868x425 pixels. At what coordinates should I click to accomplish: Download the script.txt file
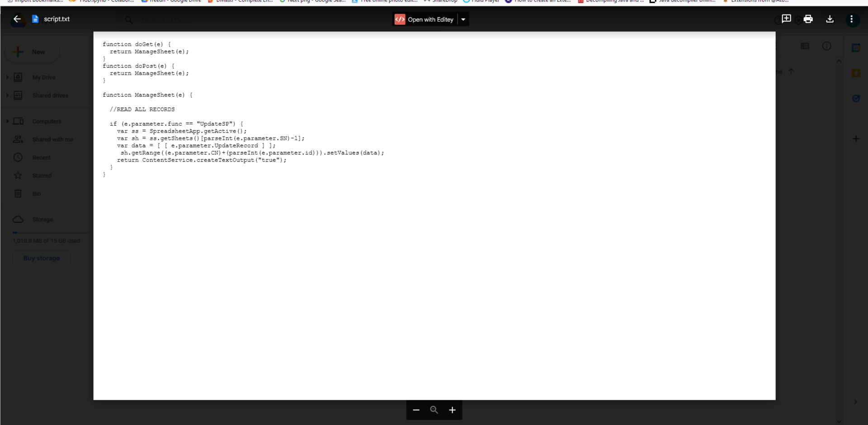pos(830,19)
